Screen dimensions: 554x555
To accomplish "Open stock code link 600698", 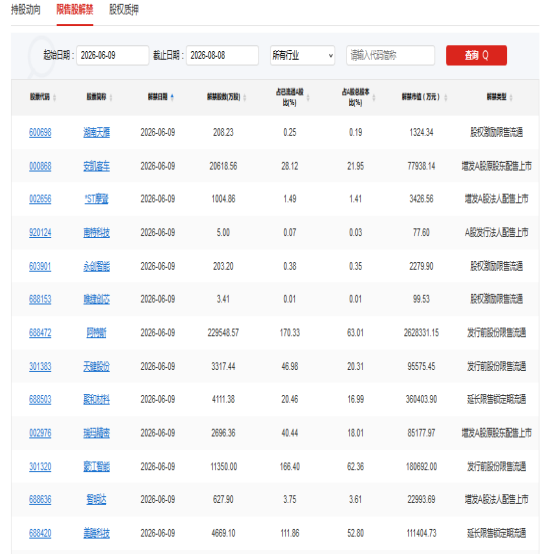I will [40, 133].
